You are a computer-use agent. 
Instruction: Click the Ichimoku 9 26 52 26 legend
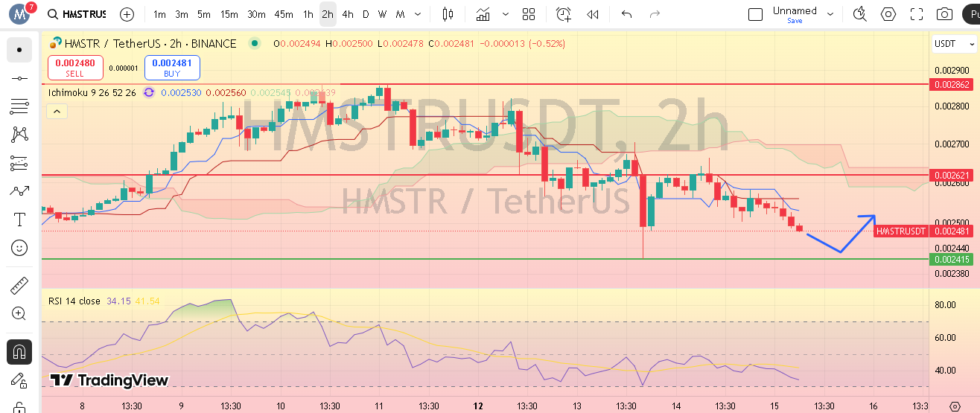point(92,92)
